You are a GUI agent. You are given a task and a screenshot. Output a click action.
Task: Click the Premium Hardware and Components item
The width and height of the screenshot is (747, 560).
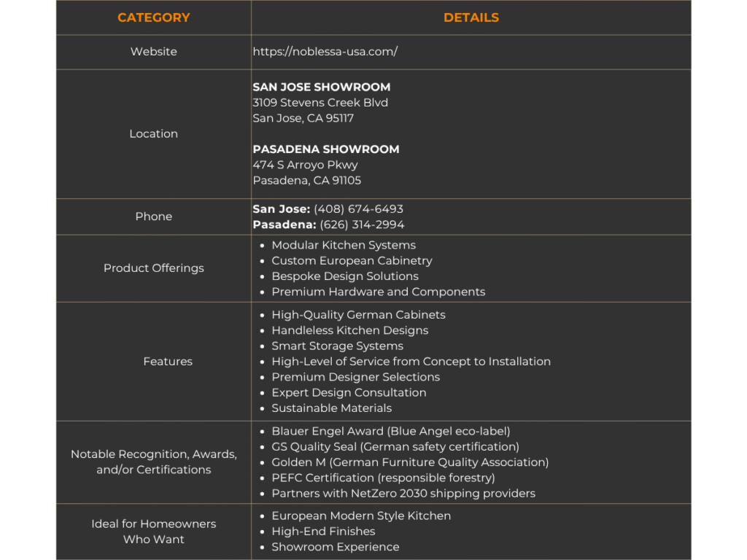(378, 292)
